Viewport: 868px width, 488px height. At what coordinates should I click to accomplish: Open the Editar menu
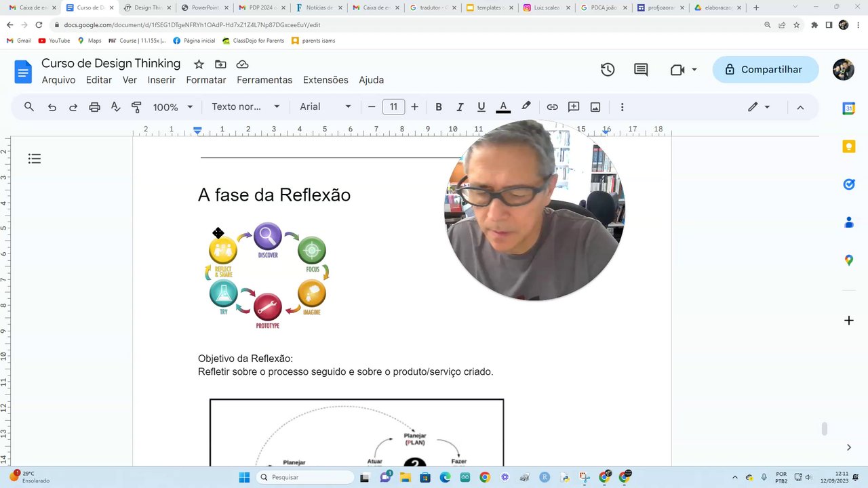click(99, 80)
